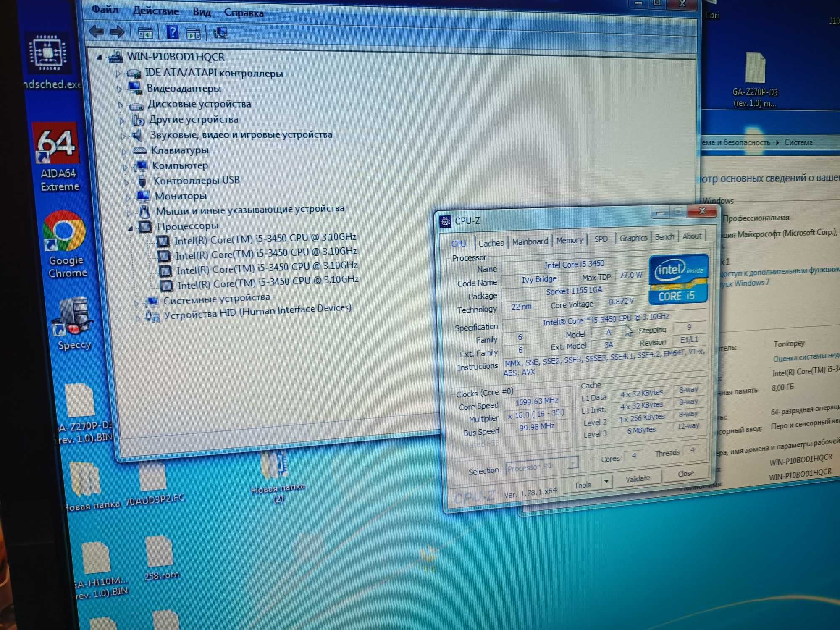840x630 pixels.
Task: Click the Close button in CPU-Z
Action: 685,474
